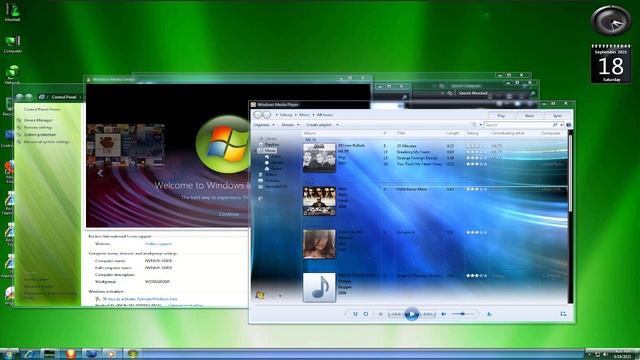
Task: Click the left arrow in Media Center
Action: click(x=100, y=173)
